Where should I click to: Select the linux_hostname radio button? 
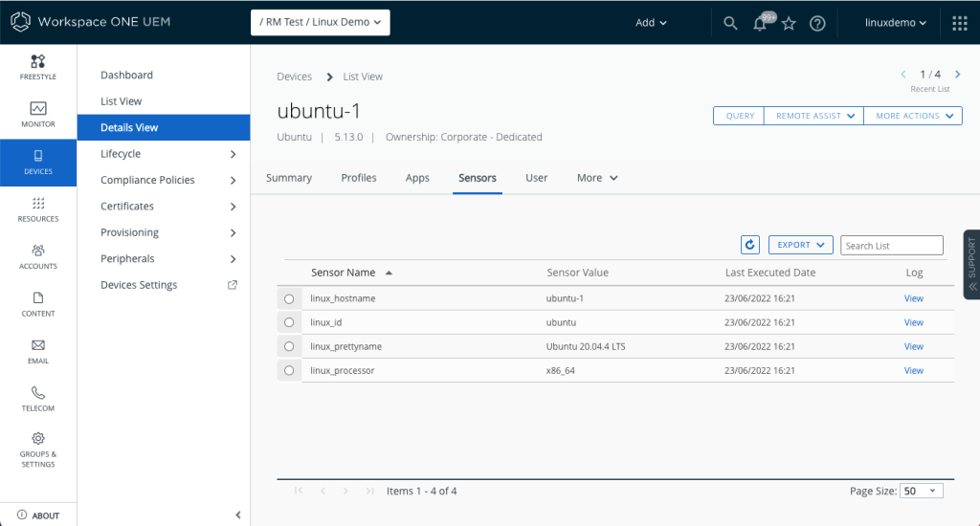click(289, 298)
